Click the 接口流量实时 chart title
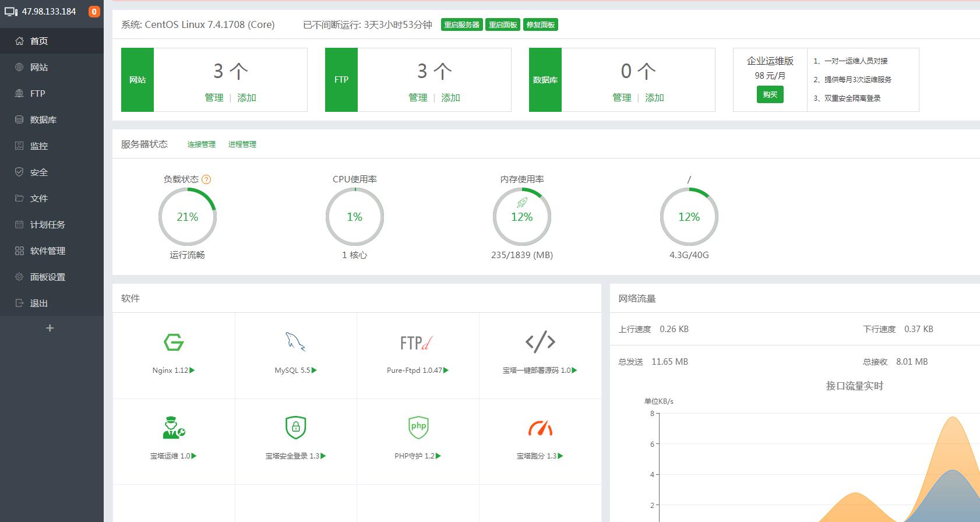The height and width of the screenshot is (522, 980). (855, 386)
